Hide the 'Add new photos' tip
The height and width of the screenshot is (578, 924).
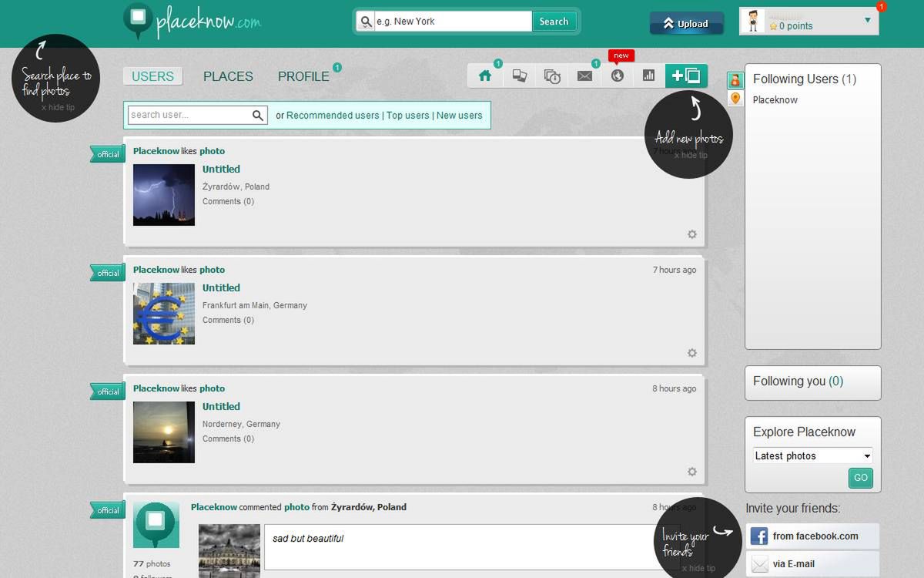pyautogui.click(x=691, y=155)
